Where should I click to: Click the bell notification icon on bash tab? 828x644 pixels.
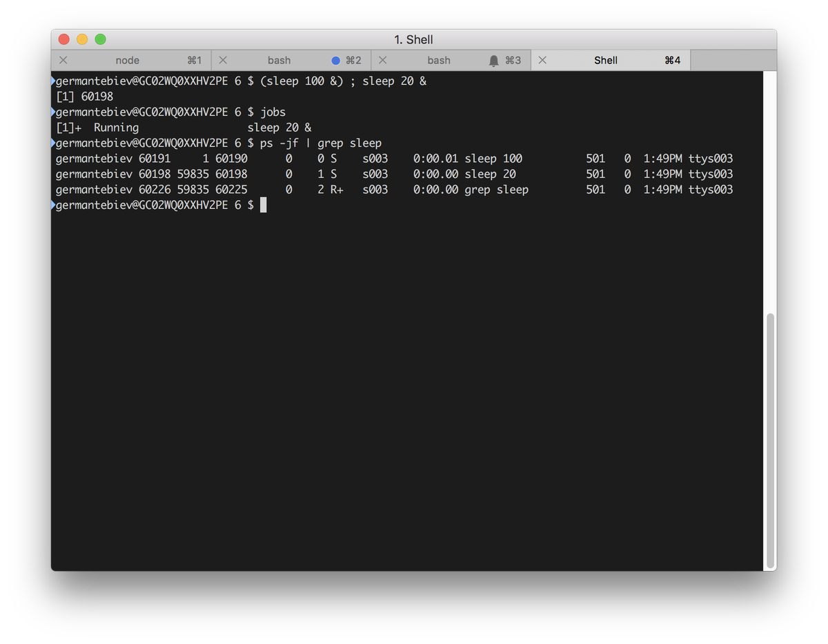tap(493, 61)
